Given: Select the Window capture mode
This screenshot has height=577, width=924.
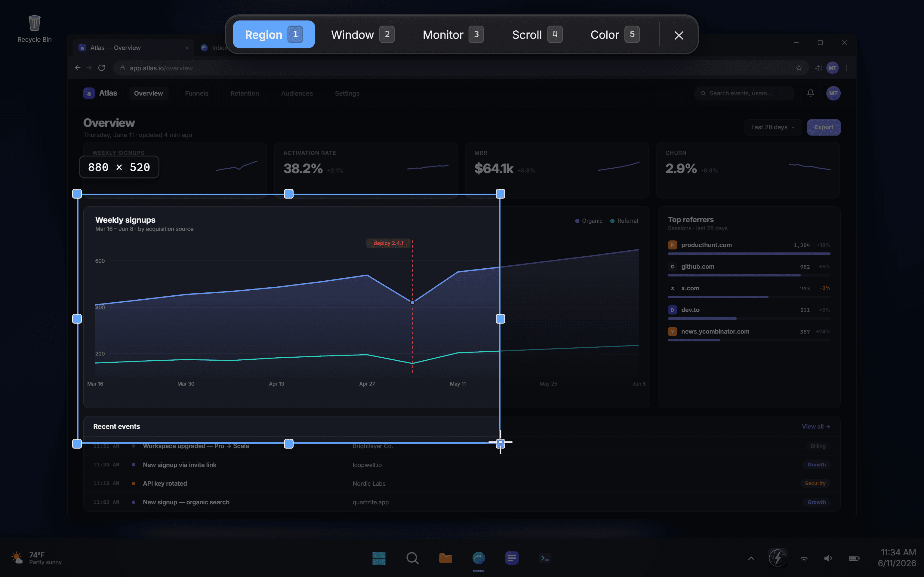Looking at the screenshot, I should (x=362, y=34).
